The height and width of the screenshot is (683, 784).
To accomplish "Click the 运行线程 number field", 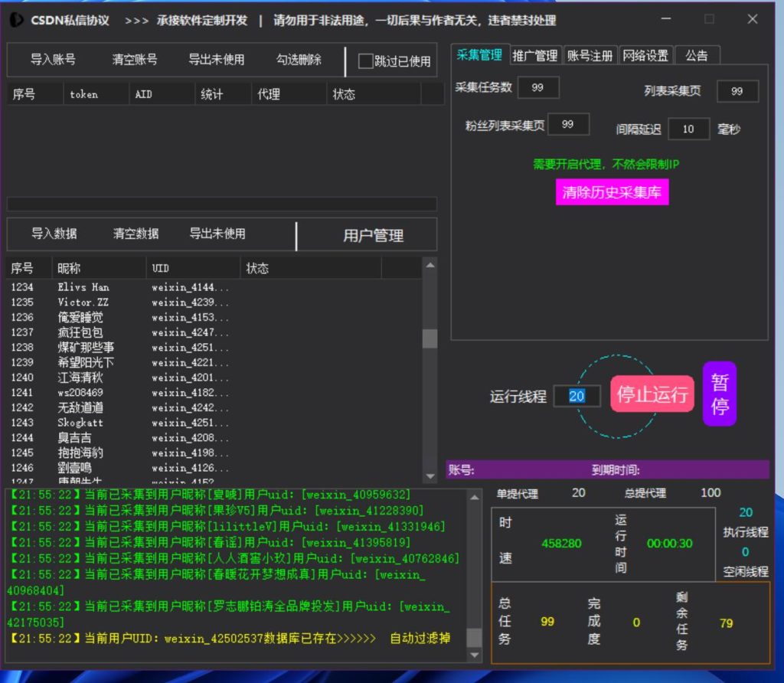I will click(577, 396).
